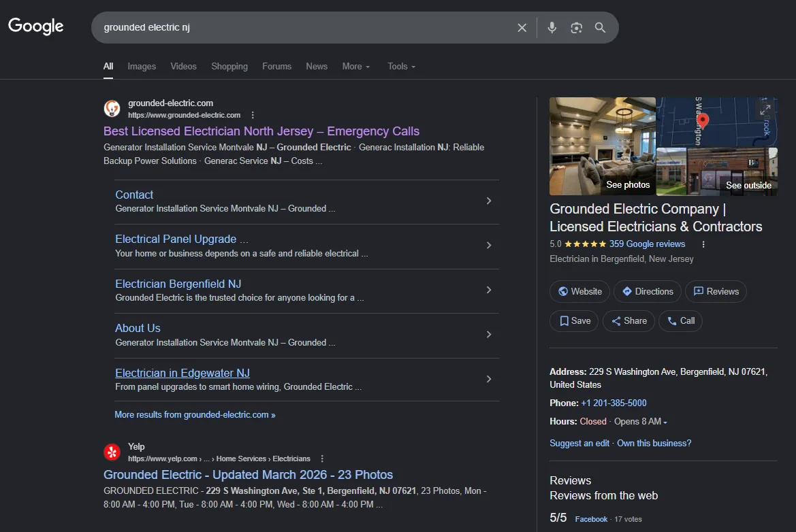Click the magnifying glass search icon
The height and width of the screenshot is (532, 796).
point(600,28)
